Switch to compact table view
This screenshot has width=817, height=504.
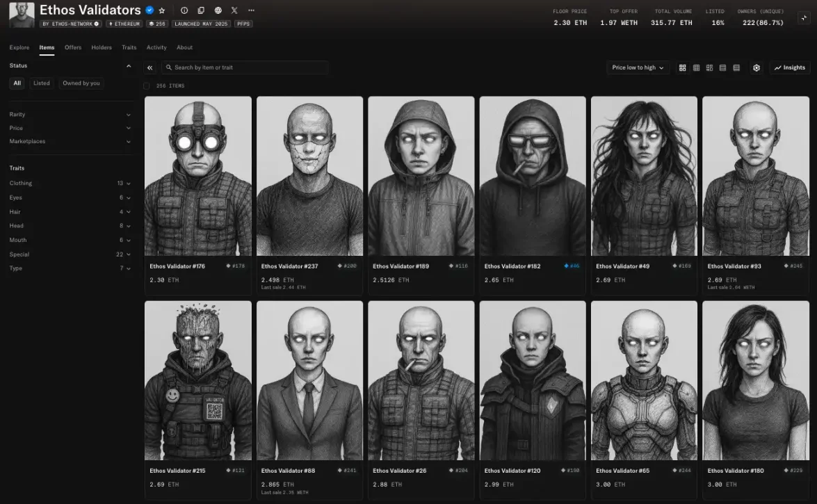(736, 67)
